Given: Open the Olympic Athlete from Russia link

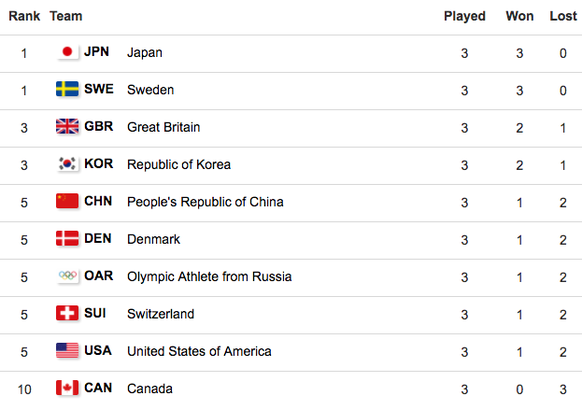Looking at the screenshot, I should 209,277.
